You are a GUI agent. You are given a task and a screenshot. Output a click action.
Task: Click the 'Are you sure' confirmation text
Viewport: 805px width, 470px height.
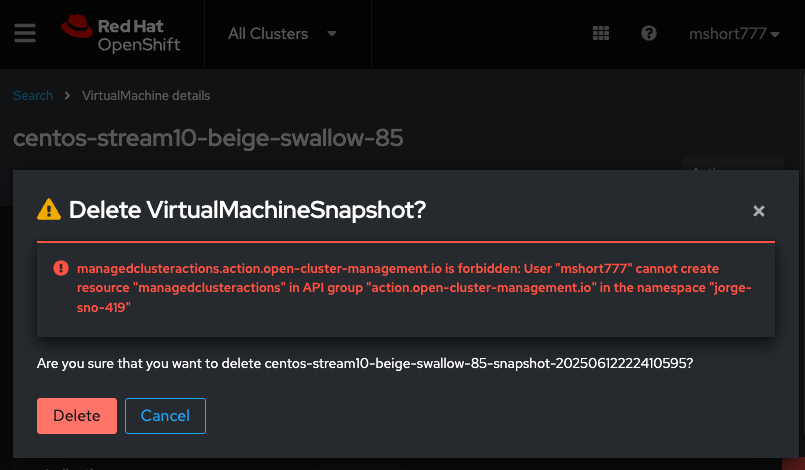(365, 363)
